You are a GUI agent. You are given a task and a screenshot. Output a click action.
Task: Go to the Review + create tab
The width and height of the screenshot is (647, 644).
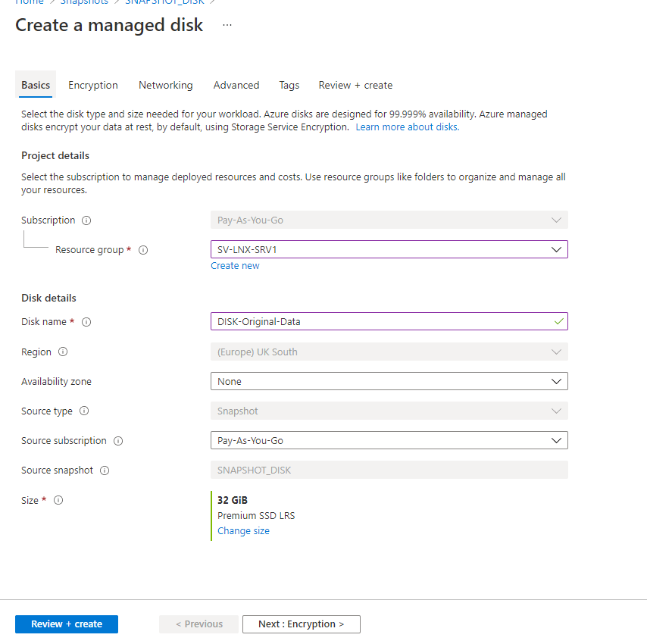[x=355, y=86]
